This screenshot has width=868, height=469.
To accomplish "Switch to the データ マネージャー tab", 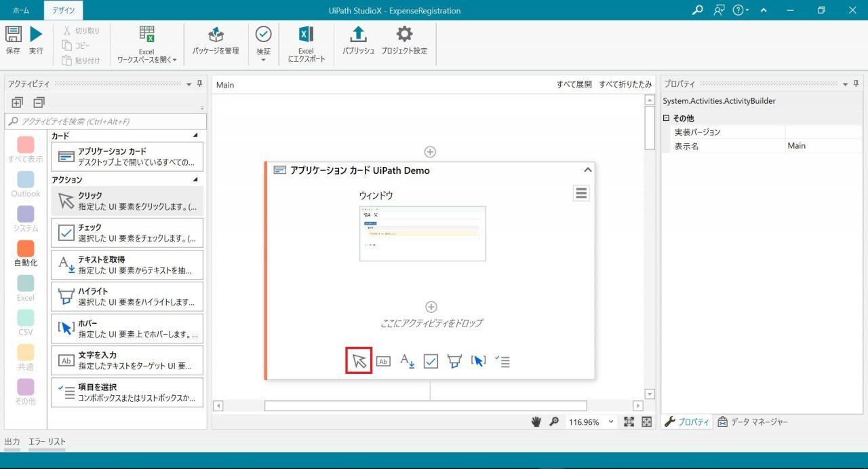I will [753, 421].
